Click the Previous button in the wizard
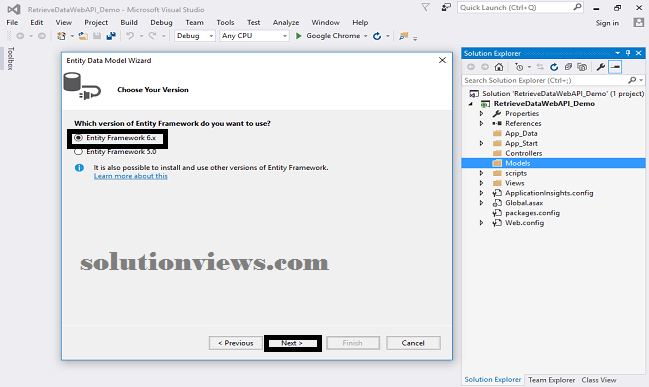 point(236,343)
